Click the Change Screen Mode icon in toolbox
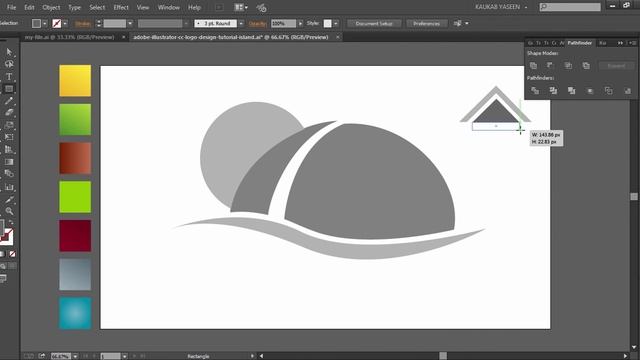The height and width of the screenshot is (360, 640). click(3, 279)
